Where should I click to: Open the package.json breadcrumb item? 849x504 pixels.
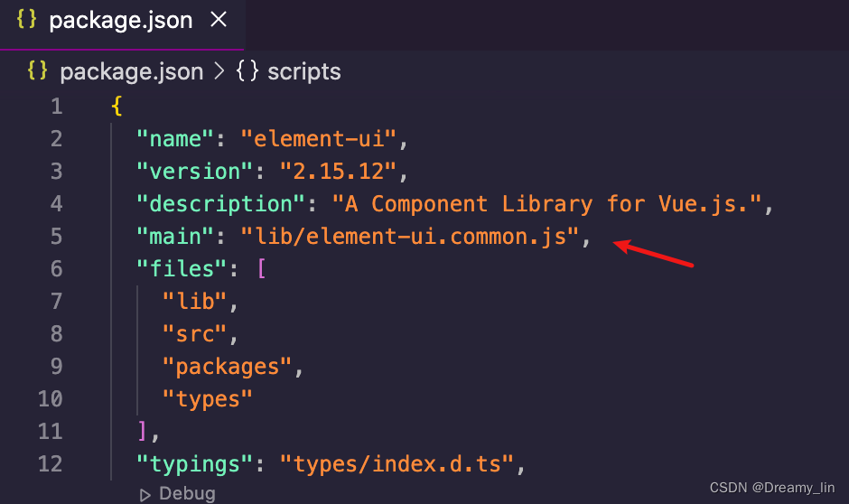point(131,71)
